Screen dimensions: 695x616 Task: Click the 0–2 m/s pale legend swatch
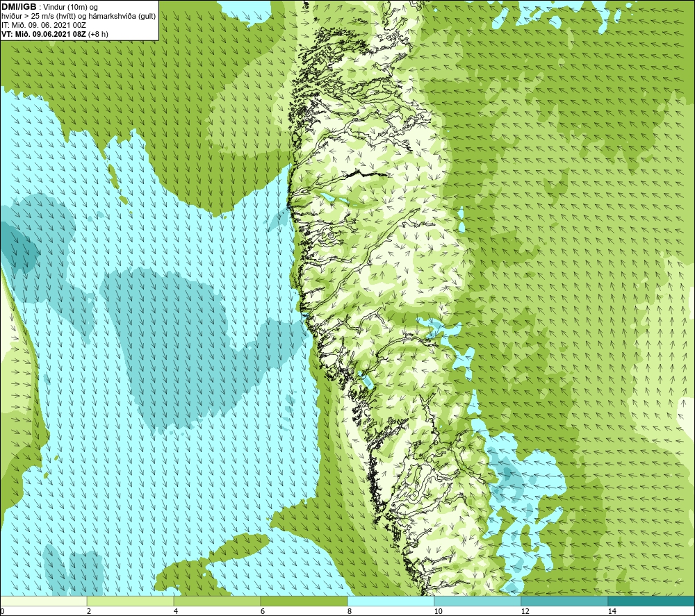pos(43,601)
